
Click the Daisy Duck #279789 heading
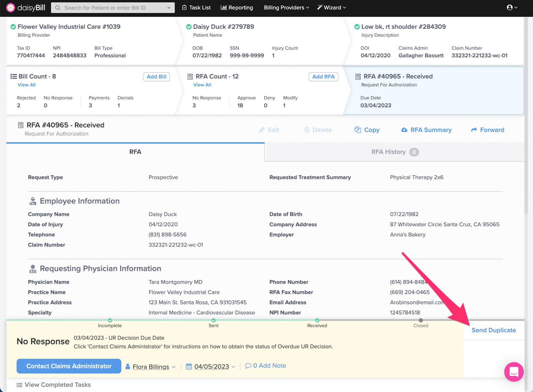coord(224,27)
